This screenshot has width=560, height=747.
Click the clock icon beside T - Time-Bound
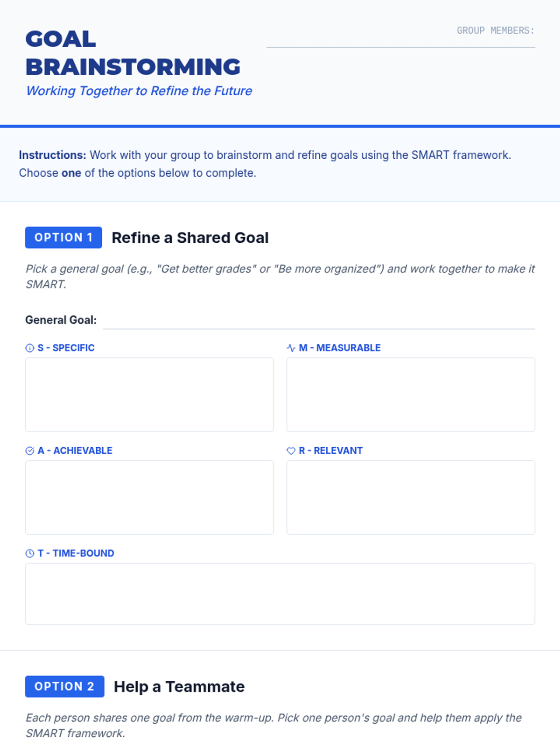pyautogui.click(x=29, y=553)
